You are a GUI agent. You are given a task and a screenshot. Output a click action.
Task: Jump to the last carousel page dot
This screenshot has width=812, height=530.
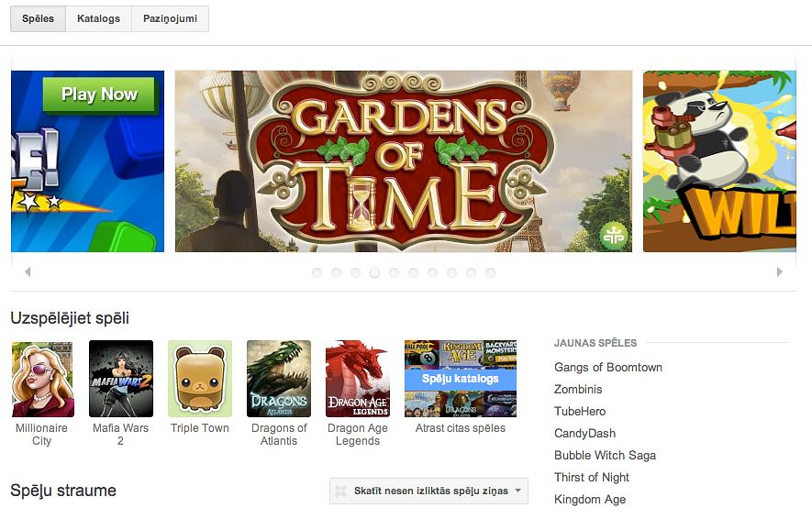(x=490, y=272)
